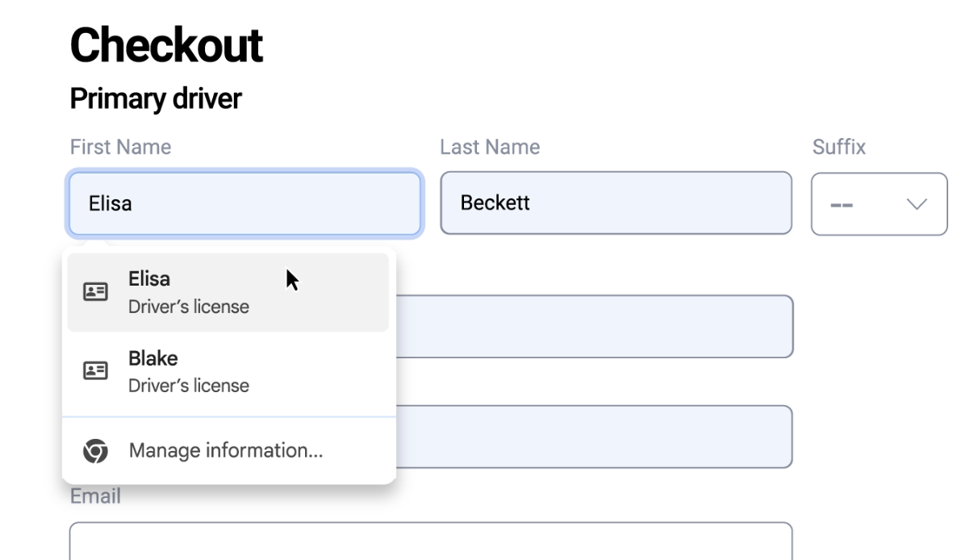Click the input field right of Blake suggestion
The image size is (974, 560).
pyautogui.click(x=594, y=437)
